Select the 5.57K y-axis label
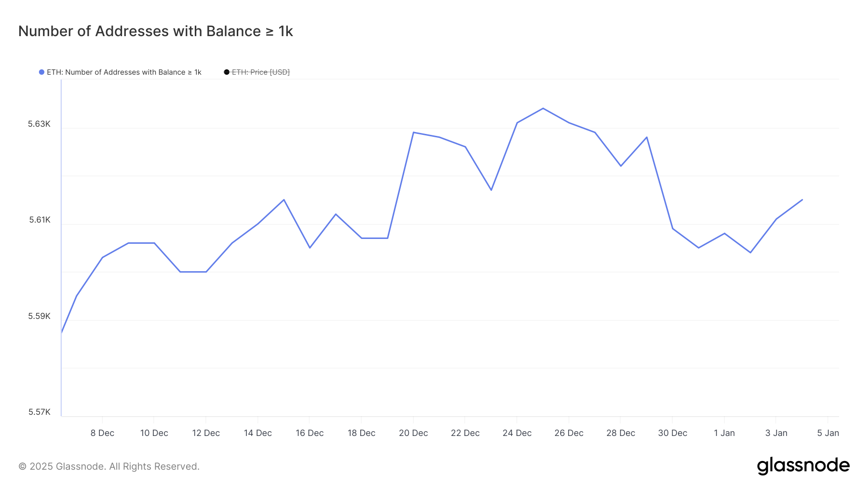This screenshot has height=488, width=868. tap(39, 412)
